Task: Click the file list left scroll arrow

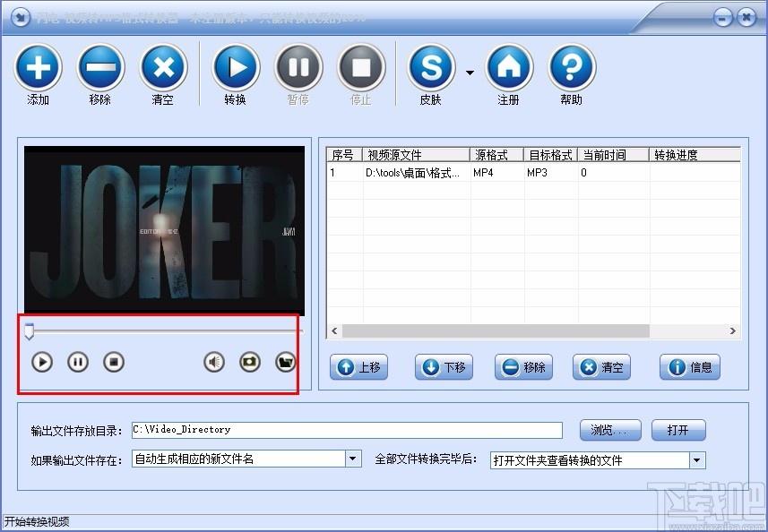Action: click(334, 330)
